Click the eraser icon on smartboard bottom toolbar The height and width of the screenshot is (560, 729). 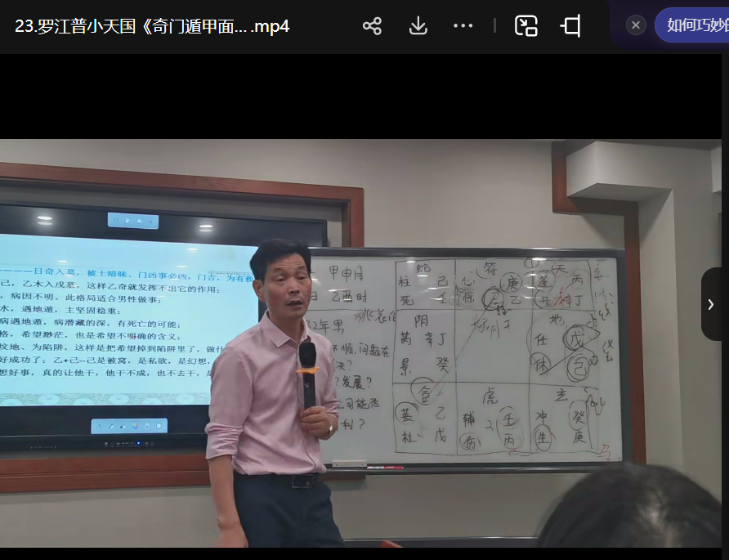click(123, 426)
